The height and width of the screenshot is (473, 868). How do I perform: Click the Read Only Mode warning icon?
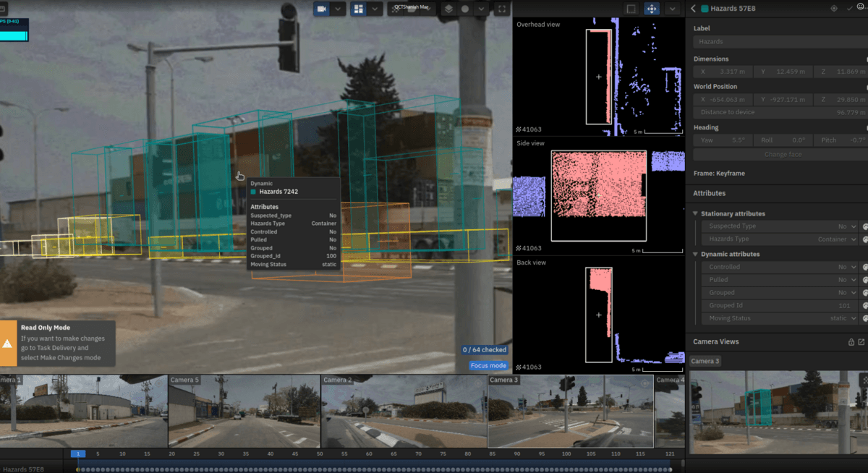click(x=8, y=344)
